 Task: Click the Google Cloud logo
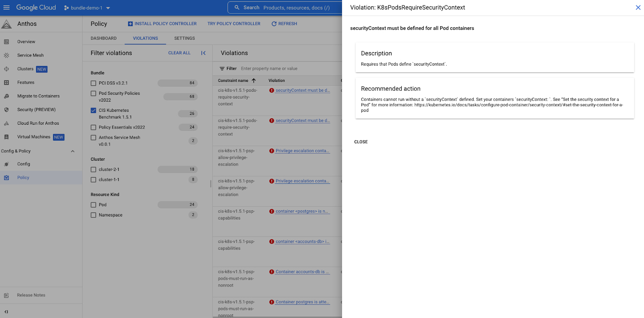36,8
